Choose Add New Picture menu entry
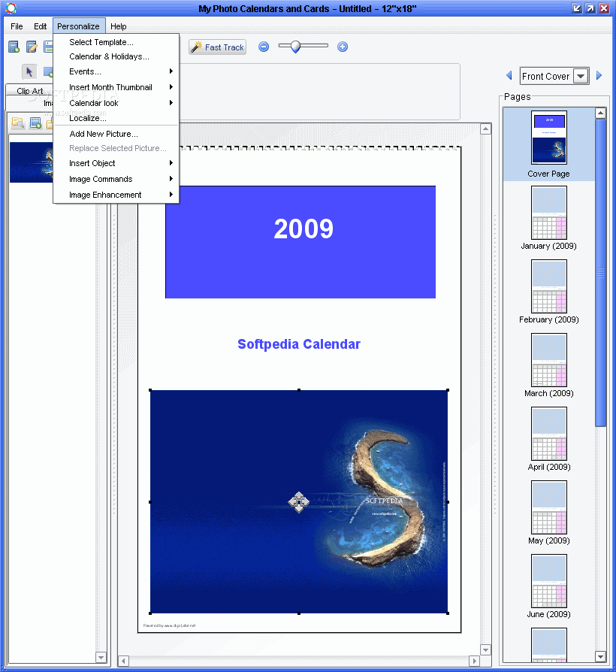The width and height of the screenshot is (616, 672). (x=116, y=134)
